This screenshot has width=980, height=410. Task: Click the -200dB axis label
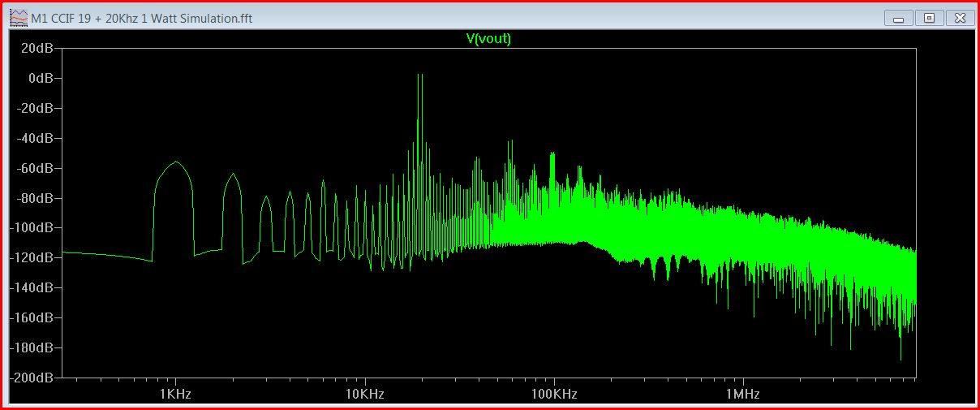click(x=32, y=378)
